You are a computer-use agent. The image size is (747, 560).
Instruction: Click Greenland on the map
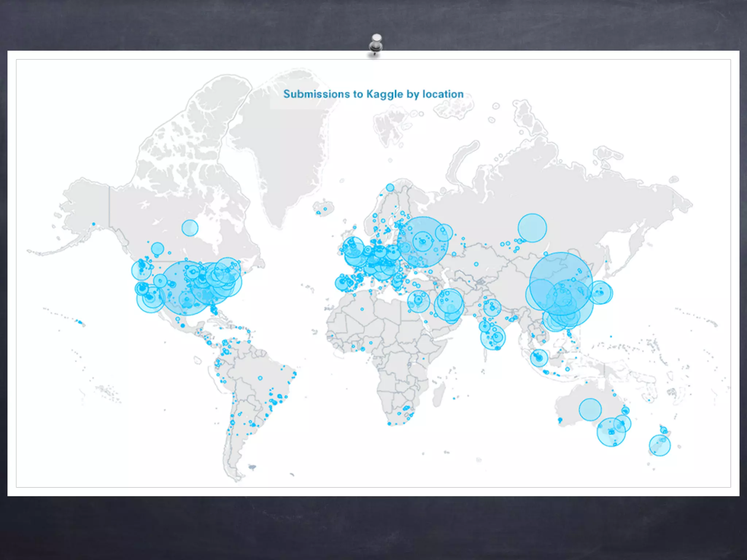coord(288,153)
